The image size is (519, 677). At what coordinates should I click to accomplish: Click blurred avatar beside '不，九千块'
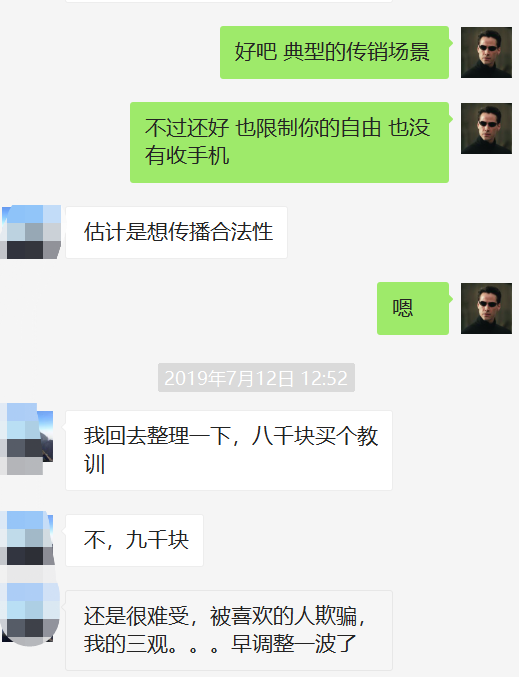click(x=27, y=539)
